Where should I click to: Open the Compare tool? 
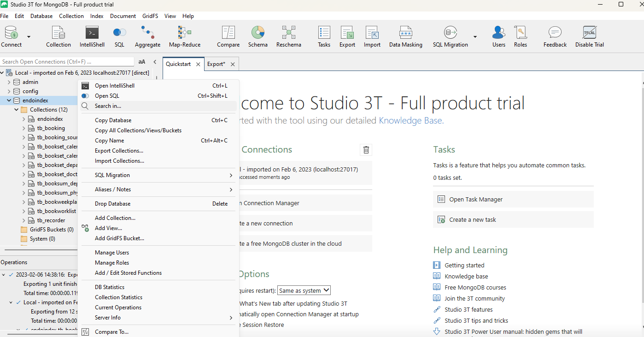[x=228, y=36]
